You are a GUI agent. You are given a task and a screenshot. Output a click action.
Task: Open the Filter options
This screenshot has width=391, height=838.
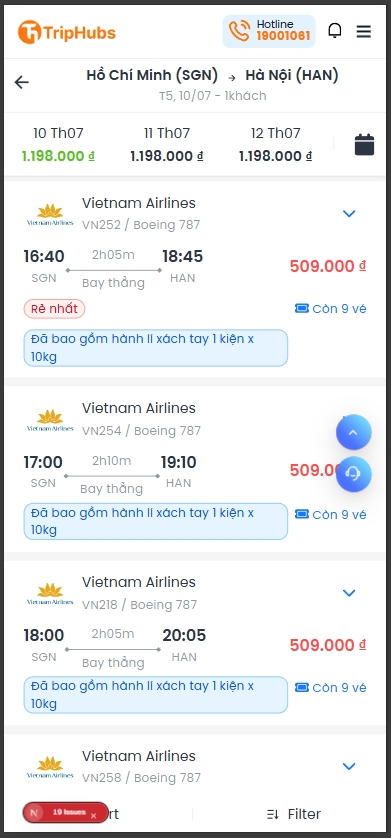[x=294, y=814]
